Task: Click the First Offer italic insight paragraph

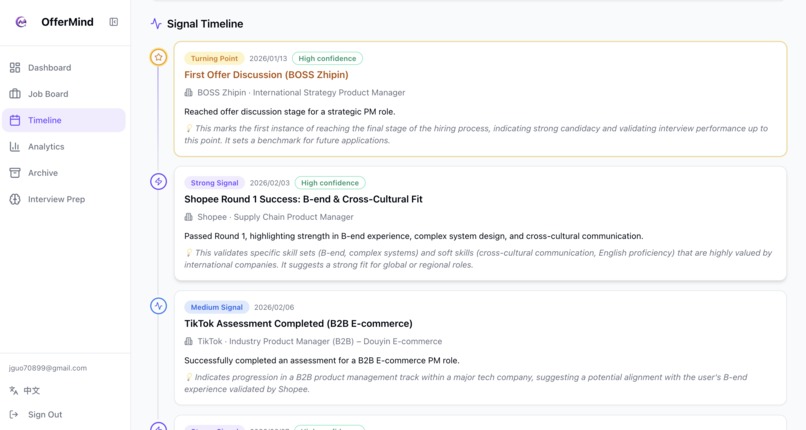Action: 476,134
